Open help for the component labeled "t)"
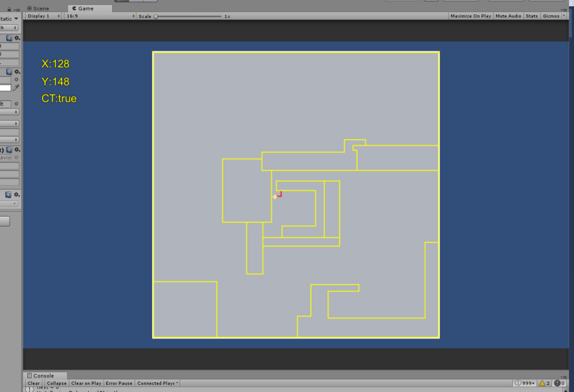This screenshot has height=392, width=574. point(9,150)
